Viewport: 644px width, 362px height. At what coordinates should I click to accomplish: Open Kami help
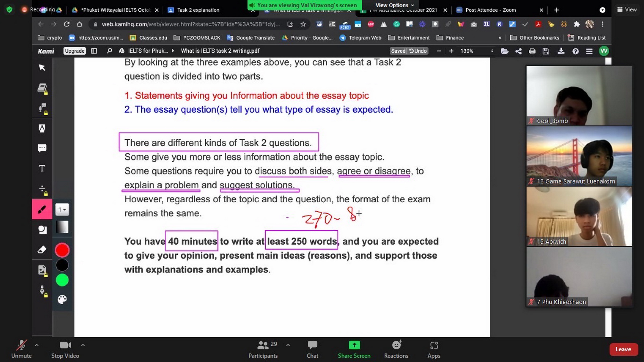pos(575,51)
